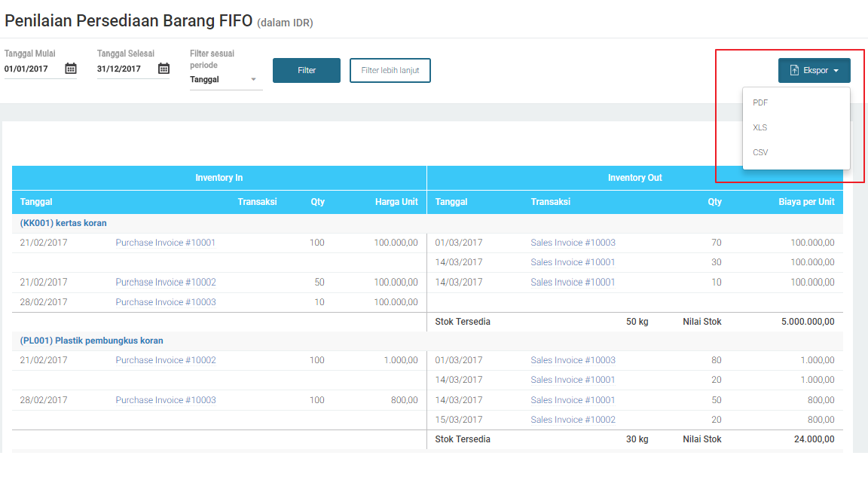Select XLS export option
This screenshot has height=483, width=868.
[760, 127]
